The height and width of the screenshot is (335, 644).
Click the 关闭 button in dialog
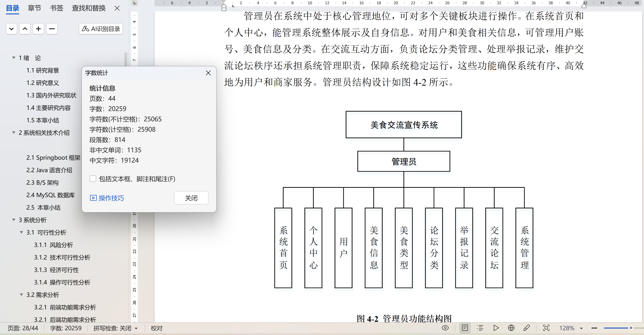pyautogui.click(x=191, y=198)
